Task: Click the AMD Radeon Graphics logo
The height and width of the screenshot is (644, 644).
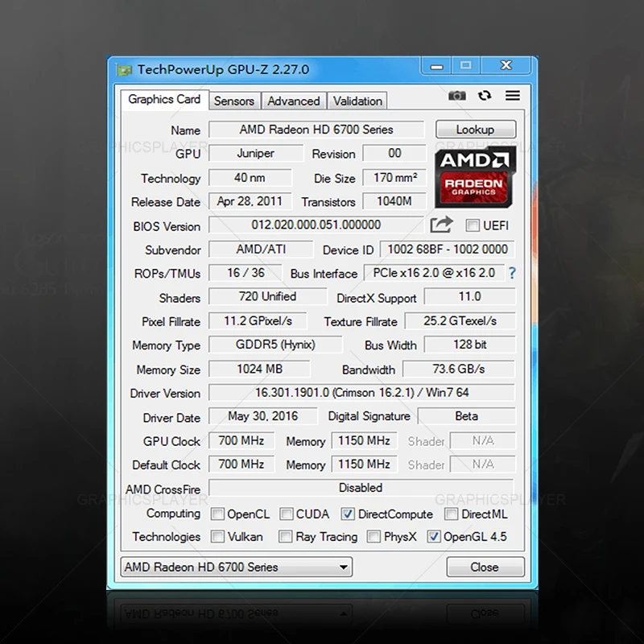Action: 474,177
